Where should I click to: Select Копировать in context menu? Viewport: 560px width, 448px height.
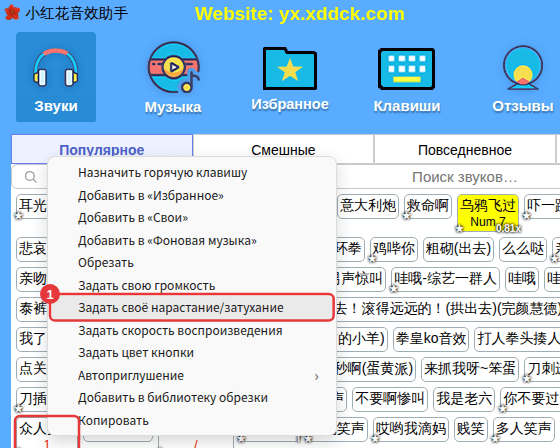pos(192,421)
